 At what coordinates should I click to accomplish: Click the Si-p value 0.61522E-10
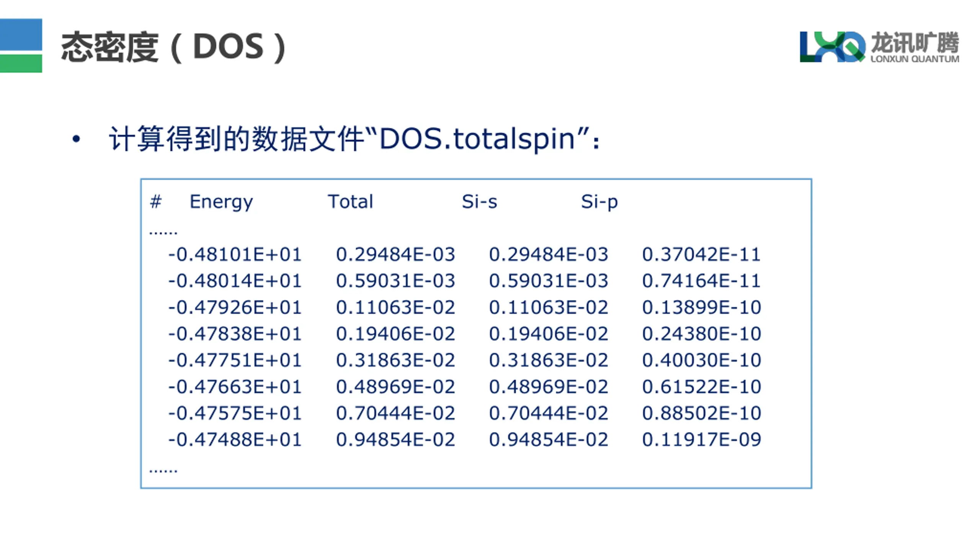point(702,386)
